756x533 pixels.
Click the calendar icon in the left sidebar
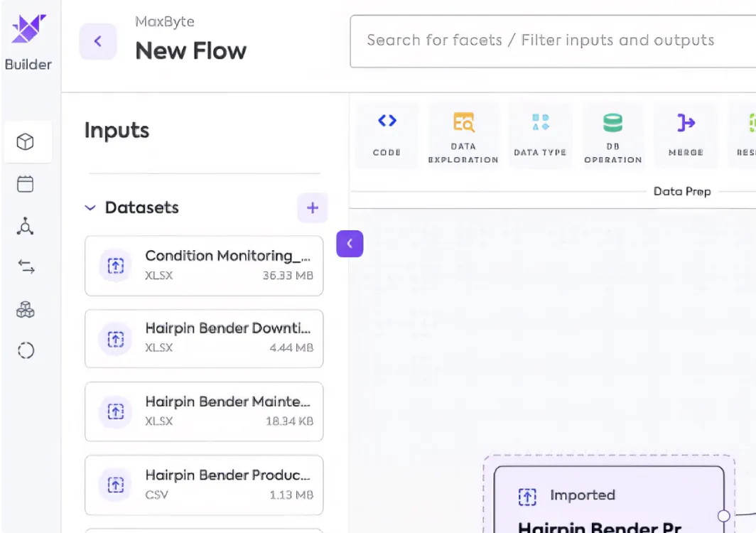point(26,183)
